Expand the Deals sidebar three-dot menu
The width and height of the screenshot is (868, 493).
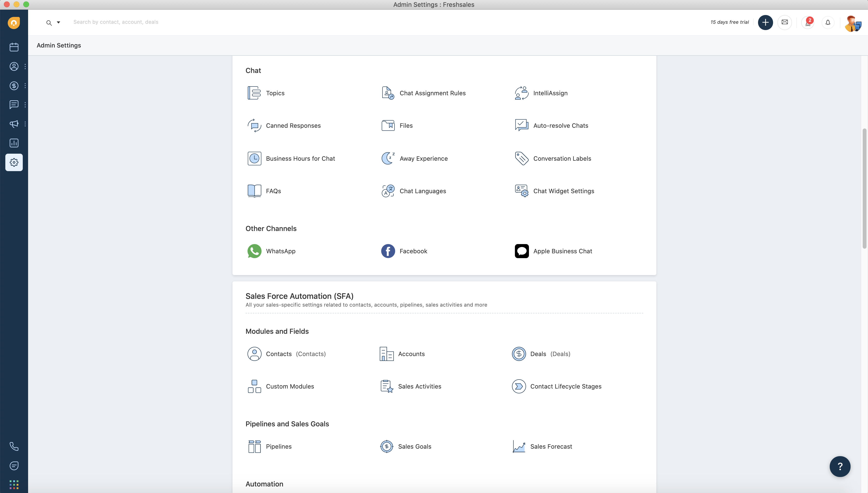25,86
